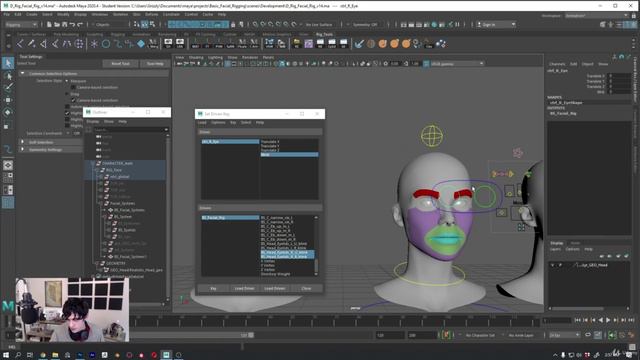Activate the Paint selection brush tool
The height and width of the screenshot is (360, 640).
pyautogui.click(x=8, y=87)
